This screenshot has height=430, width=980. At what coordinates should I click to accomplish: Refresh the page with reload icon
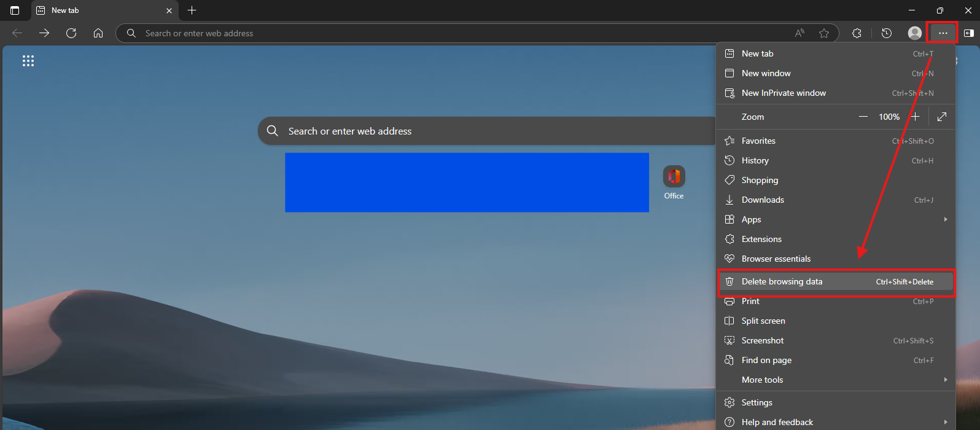(71, 33)
